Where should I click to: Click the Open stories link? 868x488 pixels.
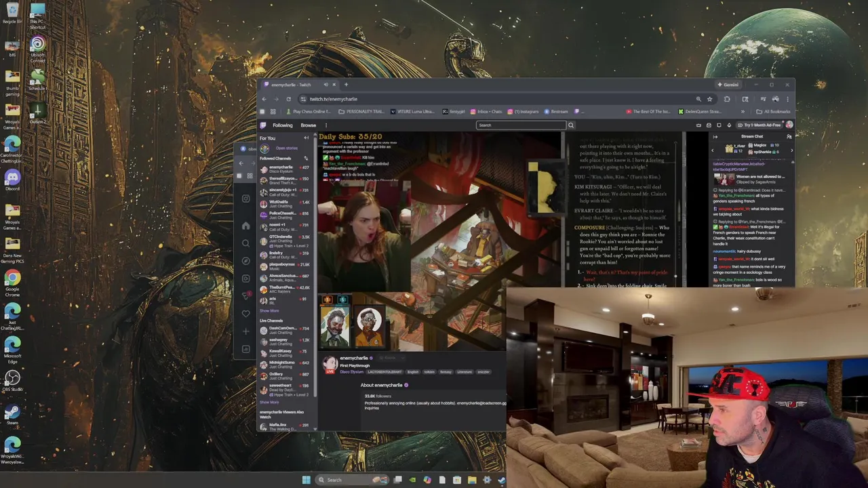287,148
